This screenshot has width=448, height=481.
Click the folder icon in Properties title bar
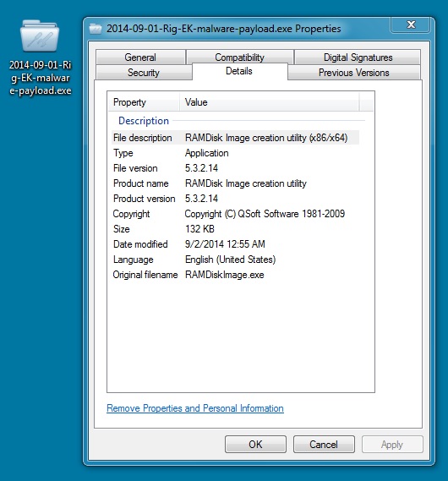coord(96,29)
